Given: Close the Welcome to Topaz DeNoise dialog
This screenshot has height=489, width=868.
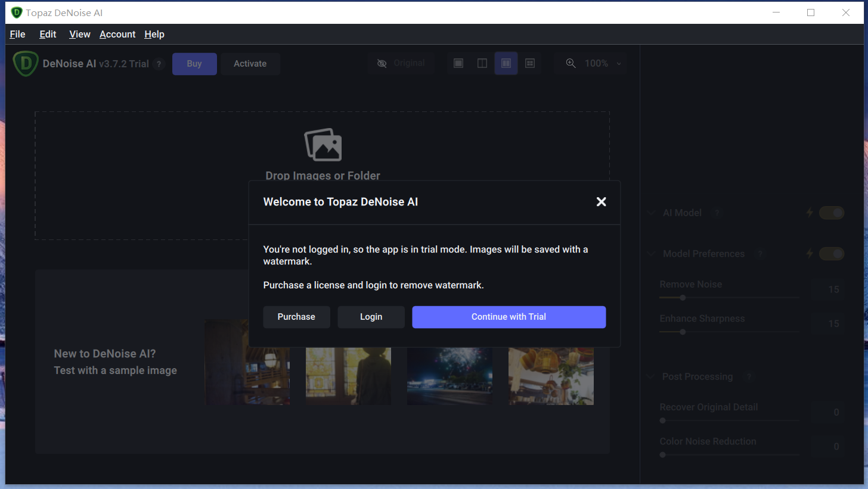Looking at the screenshot, I should [x=602, y=202].
